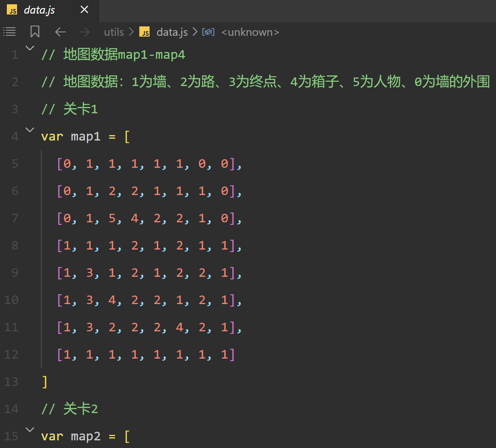Open the utils breadcrumb dropdown
The width and height of the screenshot is (496, 448).
pyautogui.click(x=113, y=32)
